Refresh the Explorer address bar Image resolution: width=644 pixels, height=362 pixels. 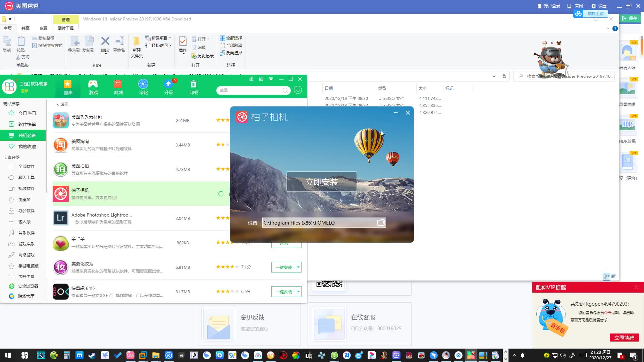[504, 76]
